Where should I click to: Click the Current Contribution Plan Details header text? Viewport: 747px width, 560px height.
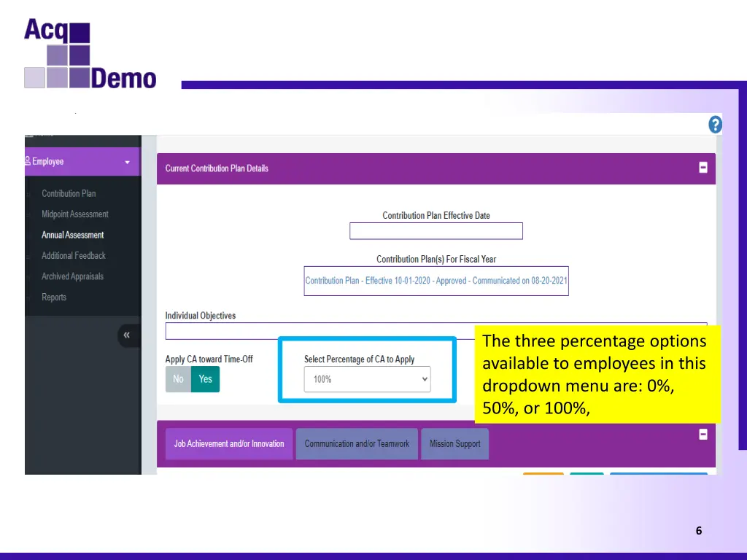(217, 168)
